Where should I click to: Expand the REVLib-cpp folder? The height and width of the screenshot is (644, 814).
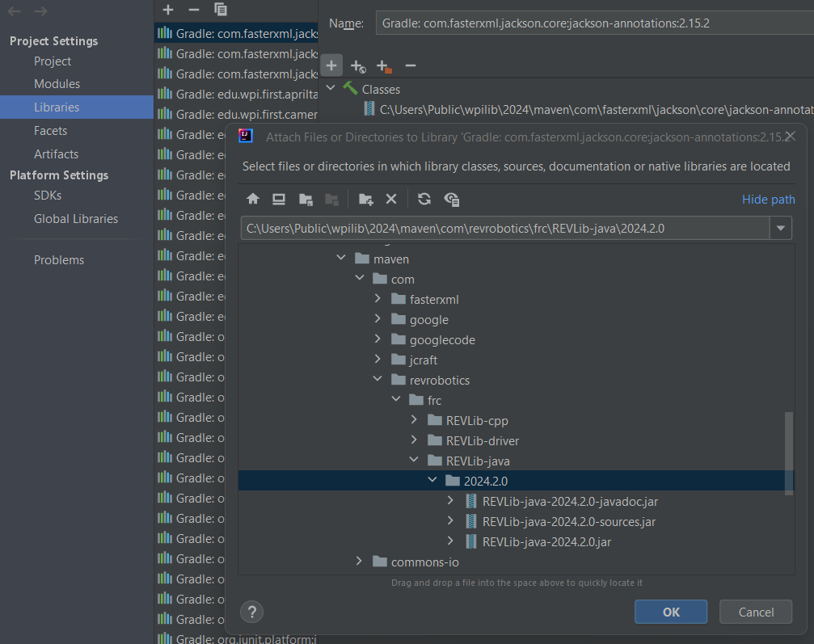414,420
